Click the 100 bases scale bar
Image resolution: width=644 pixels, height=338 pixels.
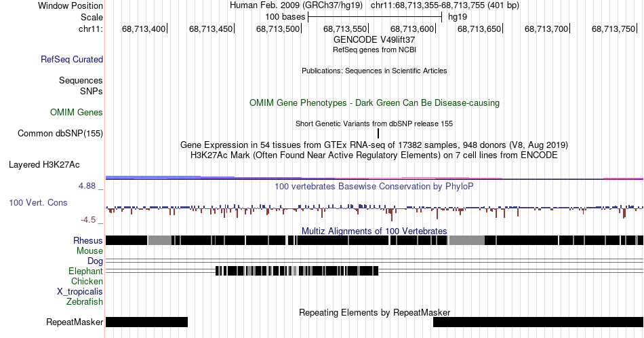pyautogui.click(x=375, y=17)
